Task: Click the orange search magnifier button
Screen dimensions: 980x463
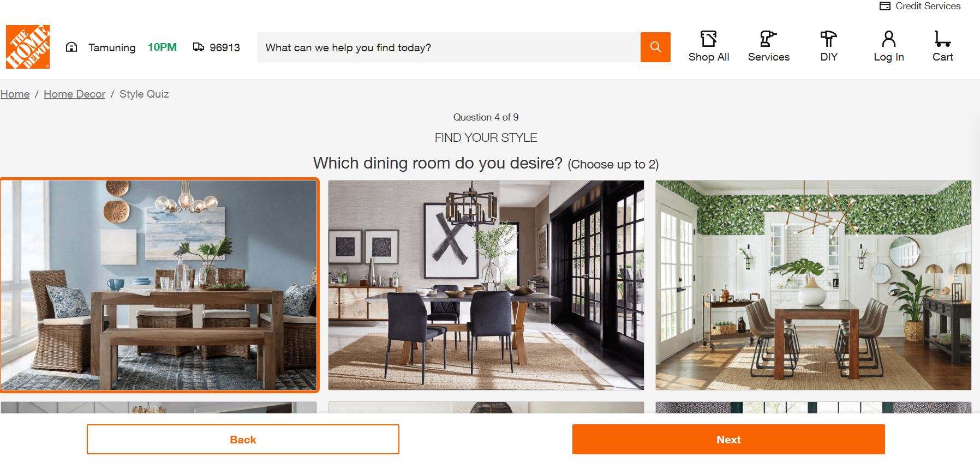Action: [655, 47]
